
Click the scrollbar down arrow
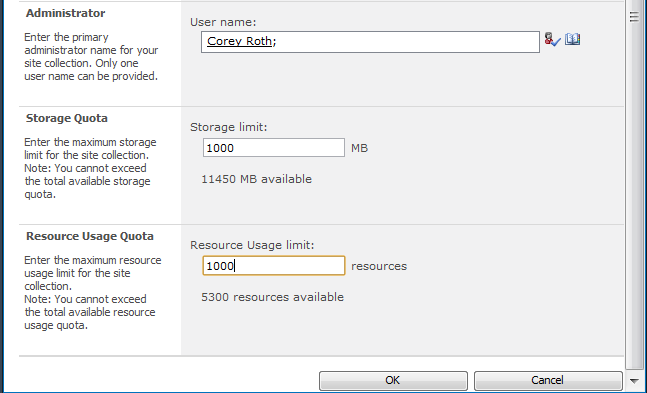pyautogui.click(x=634, y=381)
